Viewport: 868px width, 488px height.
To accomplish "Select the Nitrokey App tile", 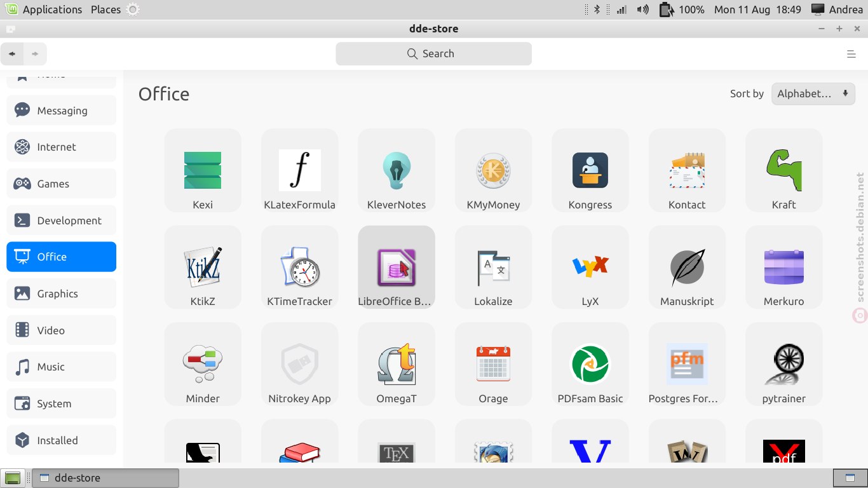I will click(x=299, y=364).
